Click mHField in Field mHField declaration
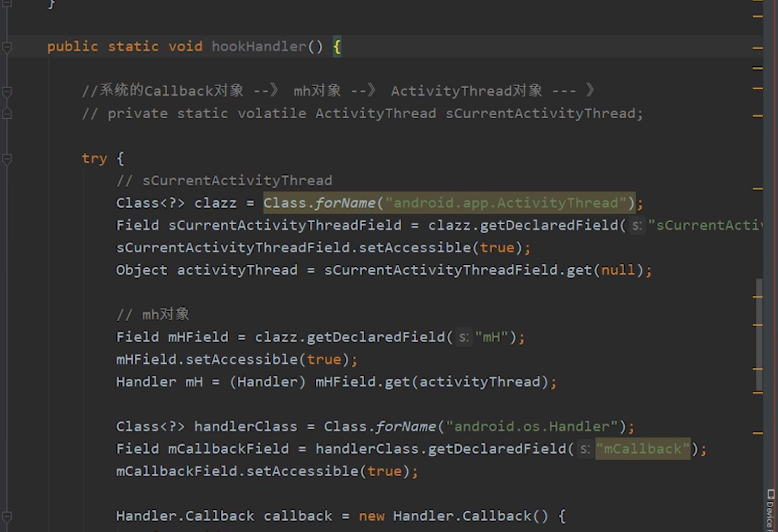Screen dimensions: 778x532 tap(198, 337)
